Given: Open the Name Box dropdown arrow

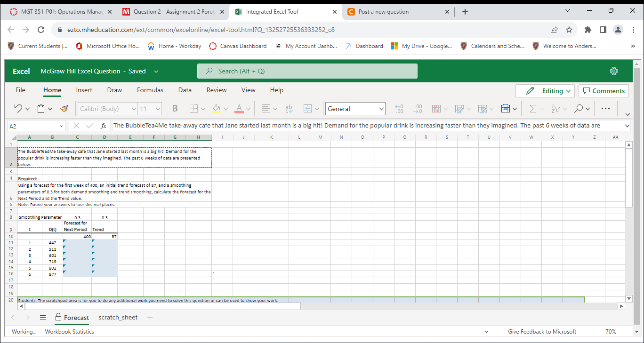Looking at the screenshot, I should coord(61,126).
